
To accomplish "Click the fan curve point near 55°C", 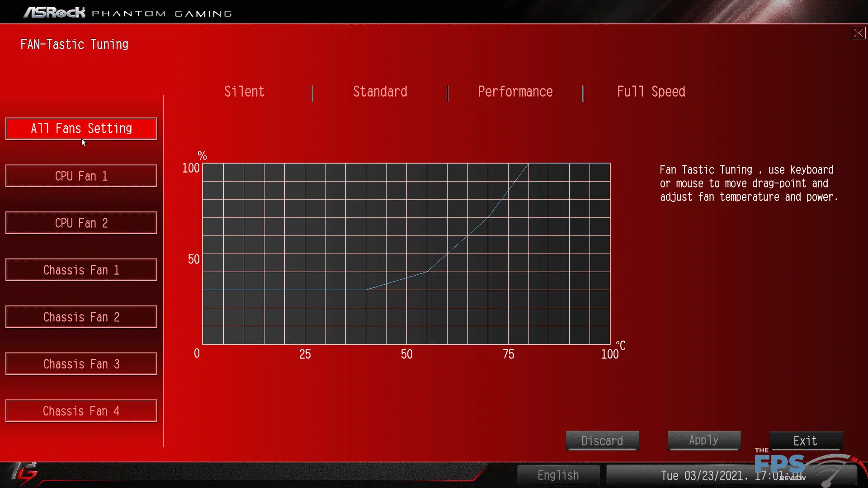I will click(427, 272).
